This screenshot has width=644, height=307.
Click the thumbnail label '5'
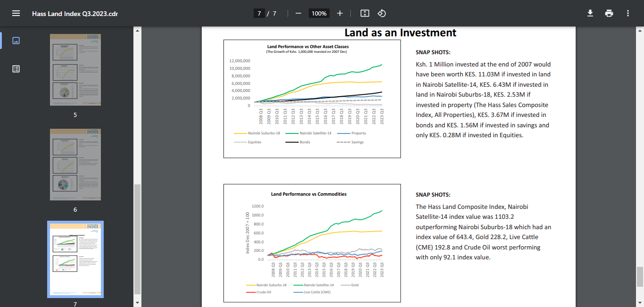pyautogui.click(x=75, y=115)
